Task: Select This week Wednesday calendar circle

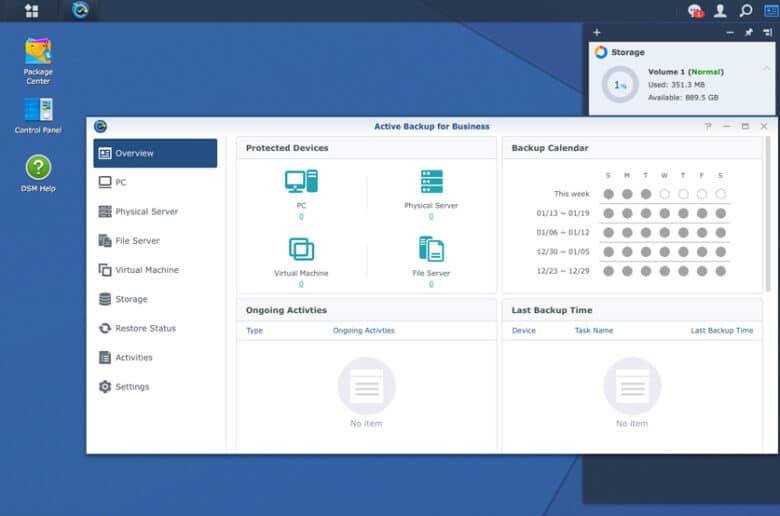Action: 665,194
